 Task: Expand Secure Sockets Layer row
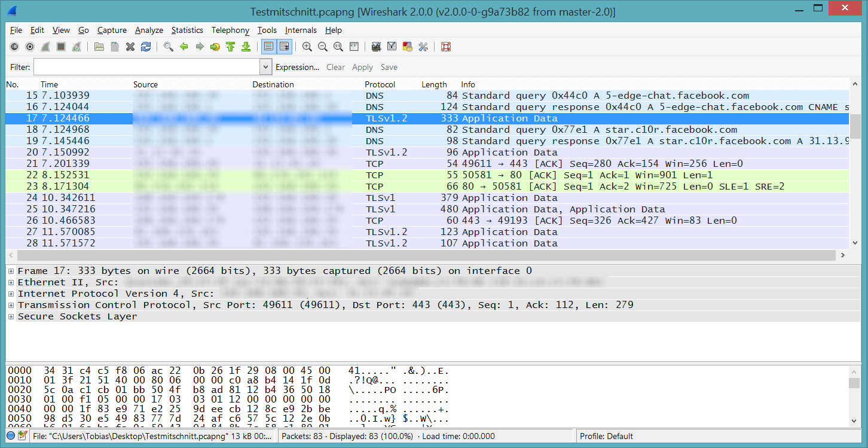(11, 316)
